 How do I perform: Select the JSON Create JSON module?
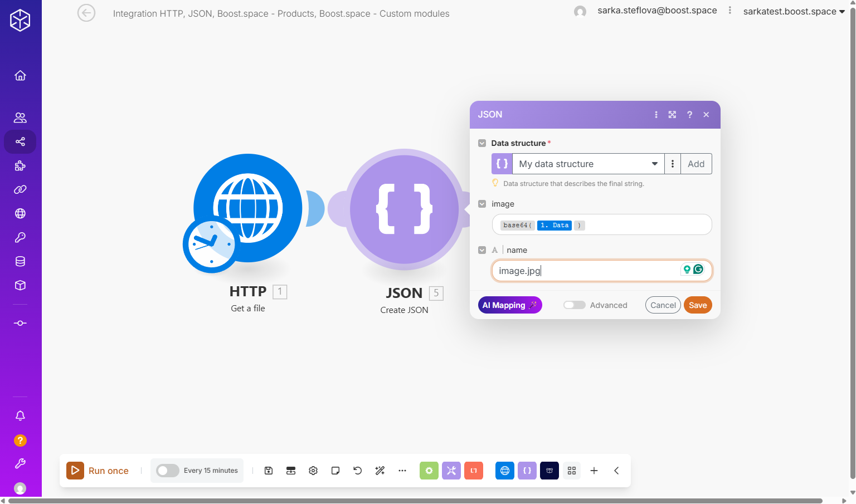(x=405, y=209)
